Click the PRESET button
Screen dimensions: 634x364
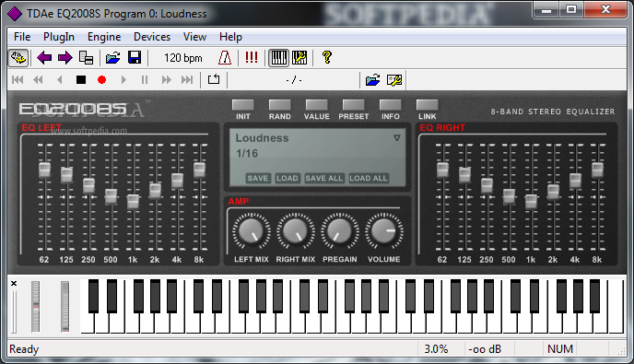pyautogui.click(x=353, y=105)
